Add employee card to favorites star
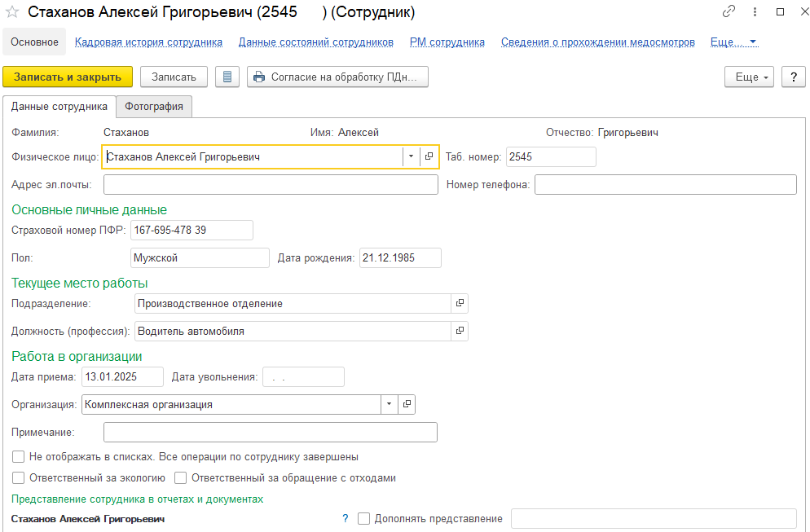Viewport: 810px width, 532px height. [12, 12]
